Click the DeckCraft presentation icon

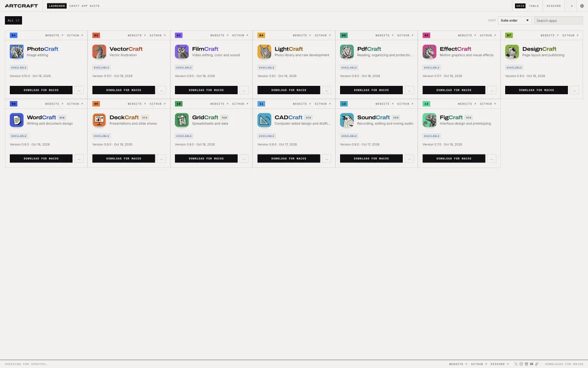[99, 120]
